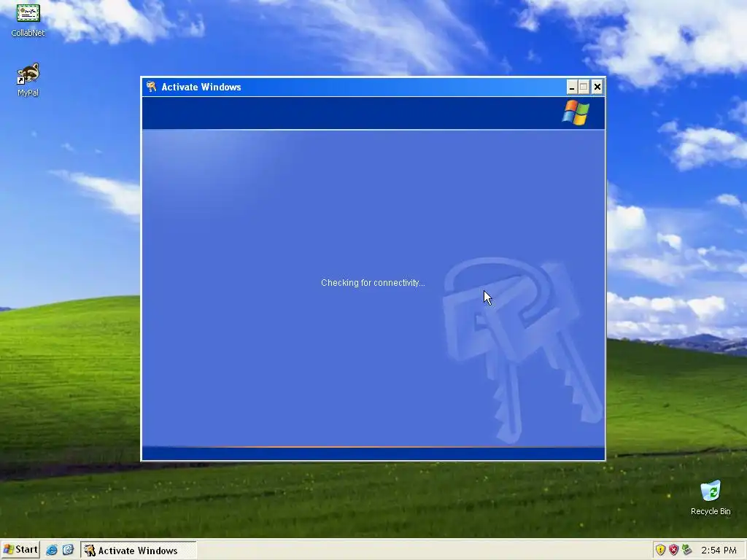Click the Windows flag logo in the banner
The height and width of the screenshot is (560, 747).
coord(576,113)
